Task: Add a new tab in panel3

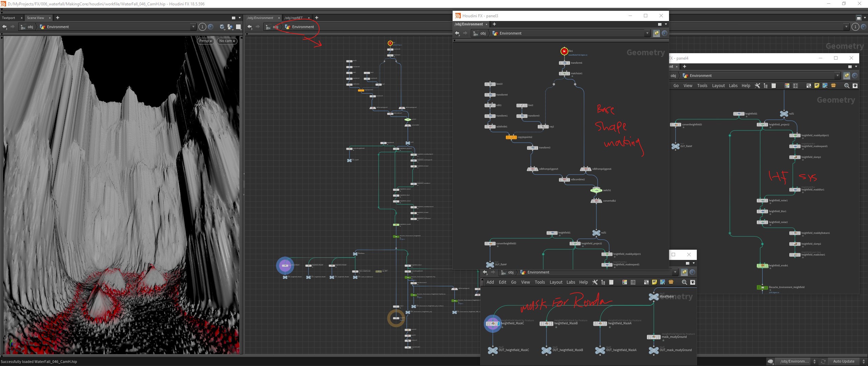Action: pyautogui.click(x=494, y=24)
